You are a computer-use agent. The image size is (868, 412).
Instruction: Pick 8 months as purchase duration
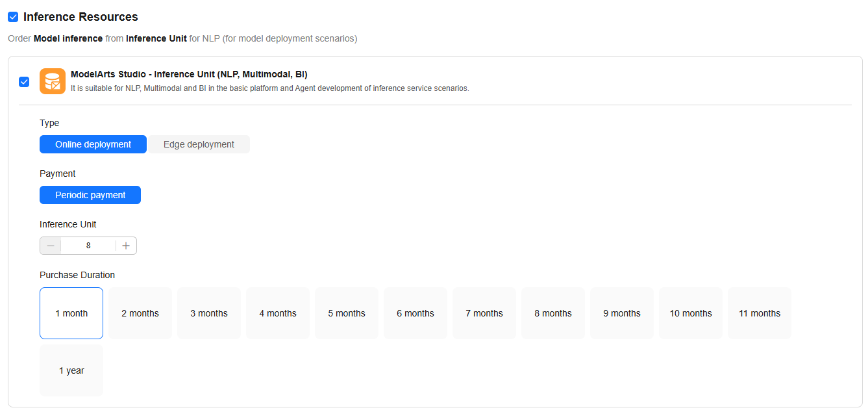click(553, 313)
